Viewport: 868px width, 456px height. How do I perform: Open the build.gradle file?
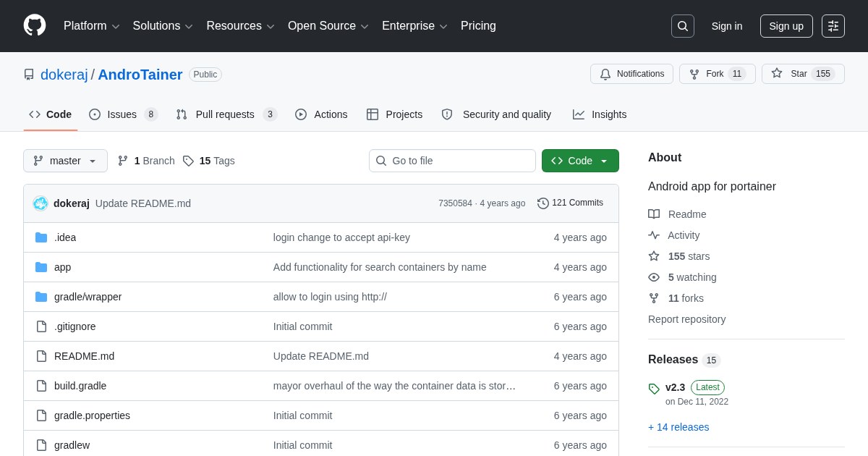coord(80,386)
